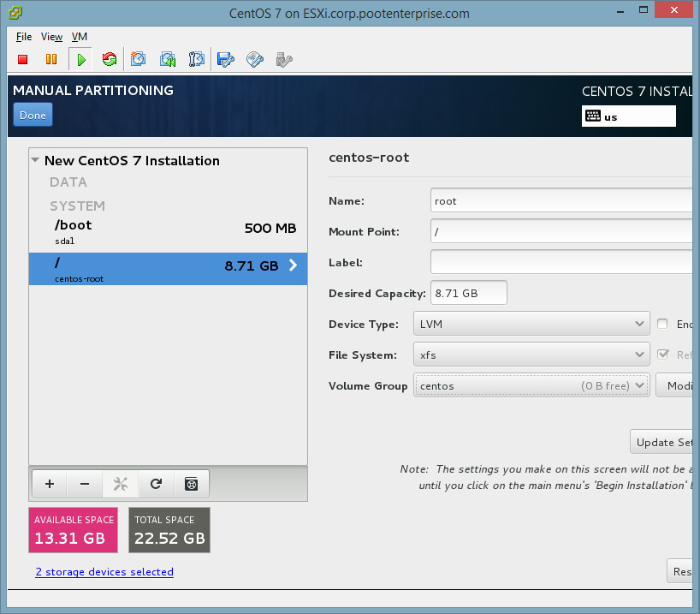Open the 2 storage devices selected link
The height and width of the screenshot is (614, 700).
104,572
